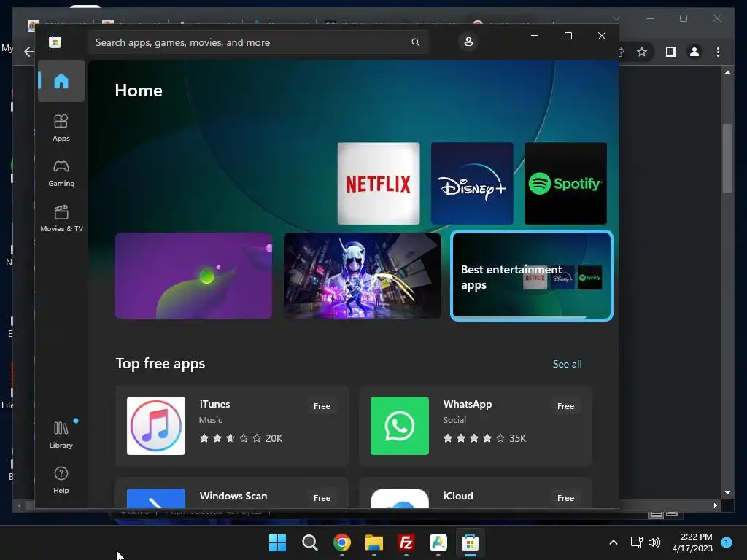Click WhatsApp star rating 35K
The width and height of the screenshot is (747, 560).
tap(484, 438)
